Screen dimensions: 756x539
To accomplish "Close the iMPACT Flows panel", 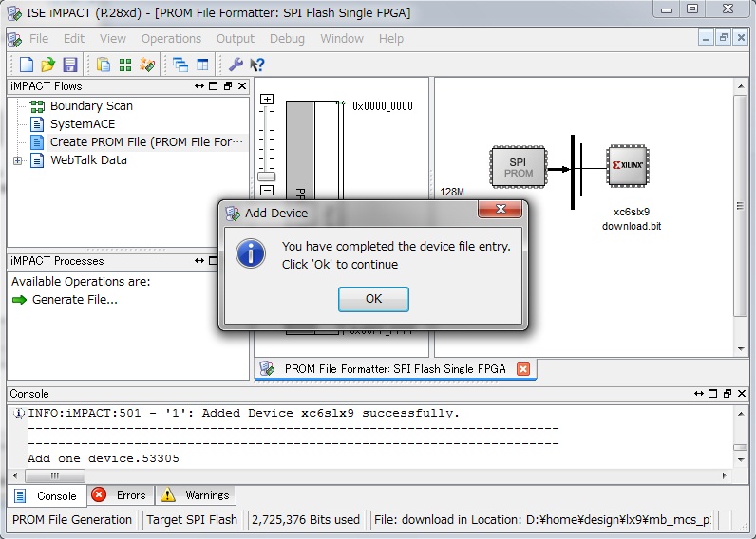I will pos(242,86).
